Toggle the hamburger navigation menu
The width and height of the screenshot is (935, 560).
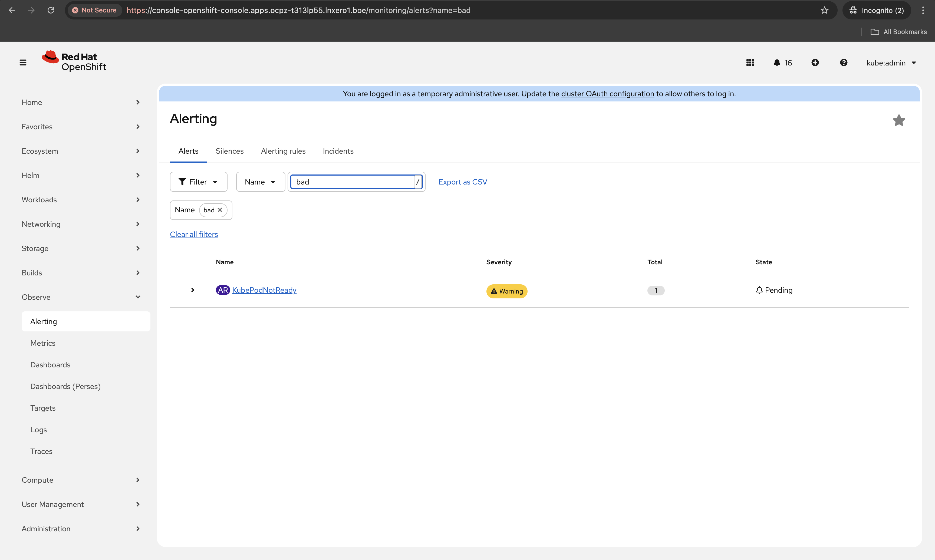[x=23, y=63]
